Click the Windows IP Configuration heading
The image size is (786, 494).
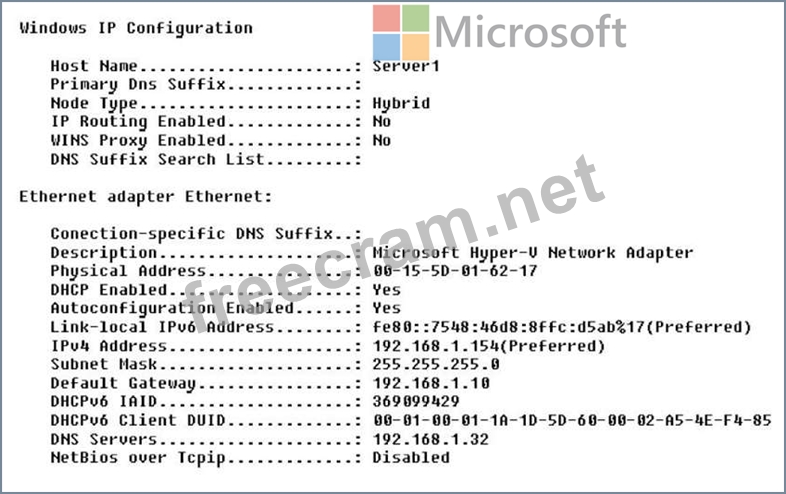(x=136, y=28)
